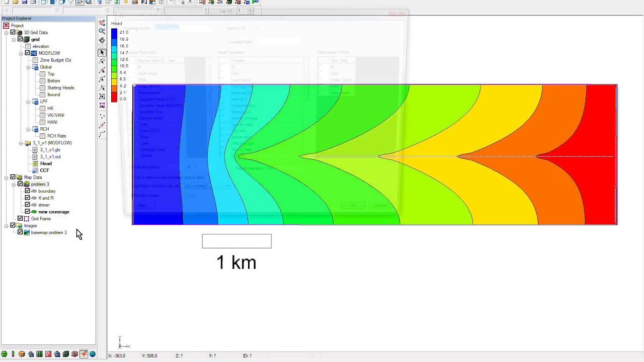644x362 pixels.
Task: Activate the Select Objects arrow tool
Action: 102,52
